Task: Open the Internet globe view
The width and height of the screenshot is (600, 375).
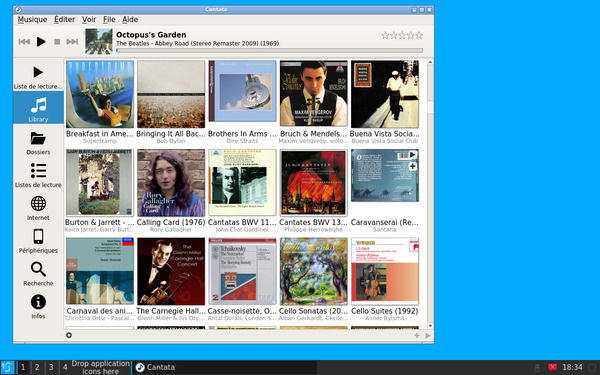Action: [x=38, y=209]
